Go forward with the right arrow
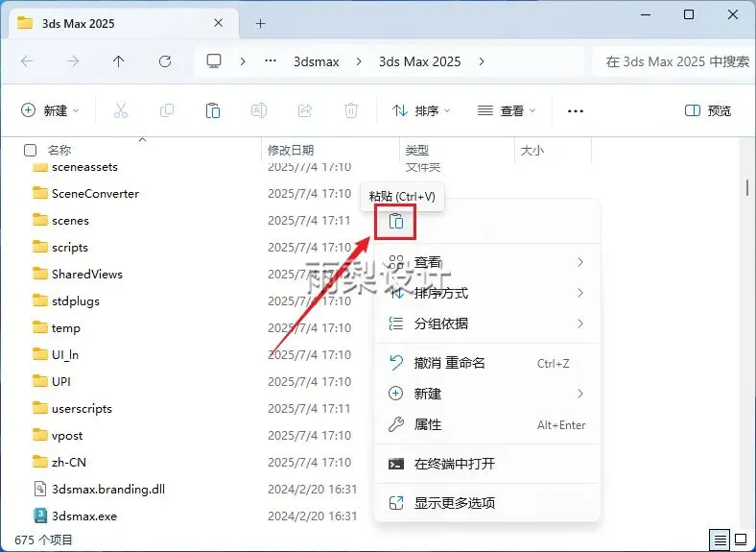This screenshot has width=756, height=552. click(73, 61)
